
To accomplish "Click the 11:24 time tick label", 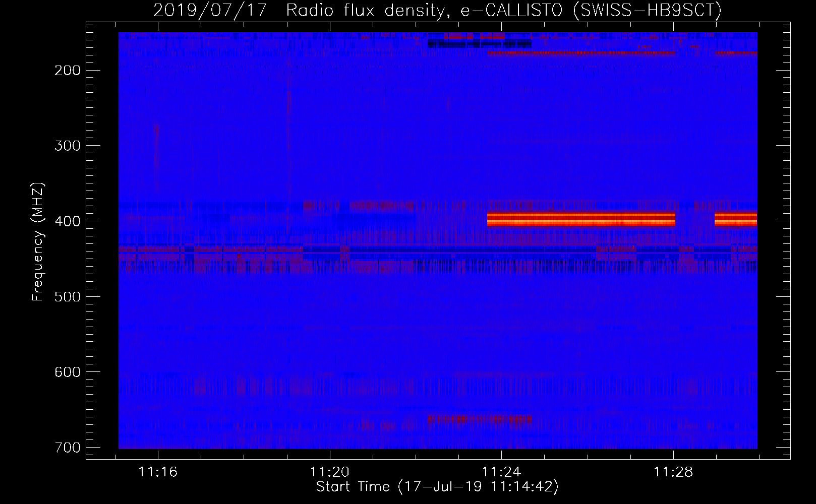I will point(501,472).
